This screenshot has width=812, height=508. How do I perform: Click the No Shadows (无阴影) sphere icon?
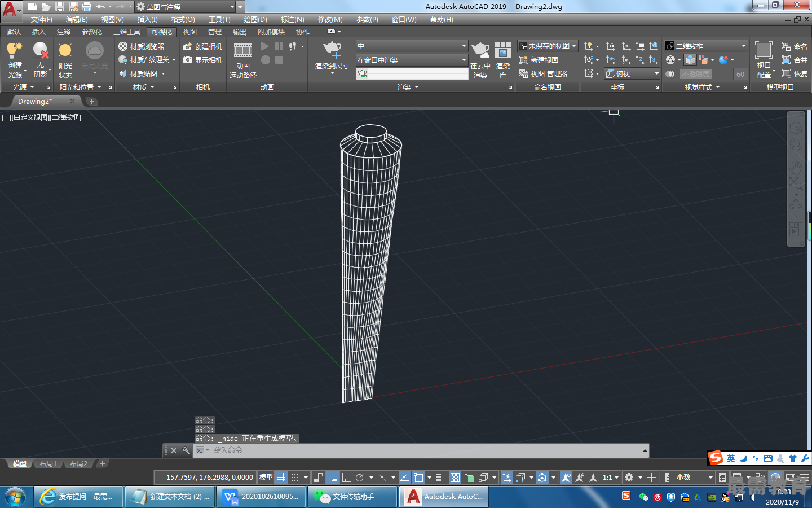41,51
